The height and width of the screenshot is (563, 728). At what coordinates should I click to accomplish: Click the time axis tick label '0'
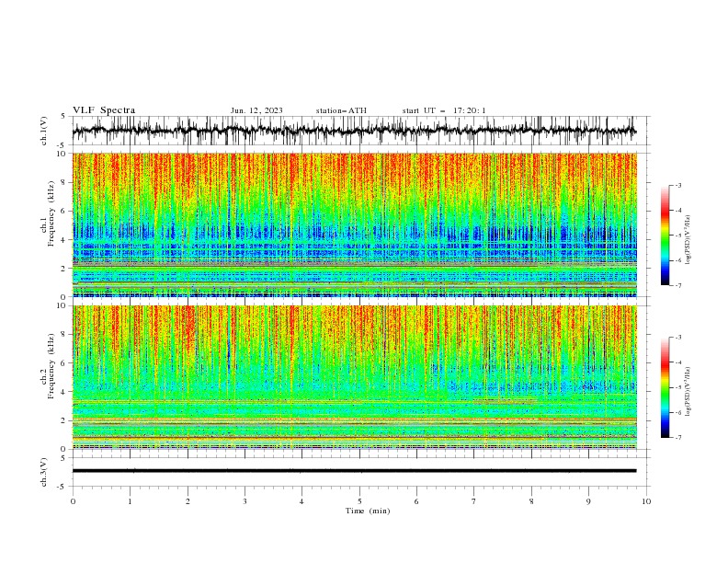coord(73,501)
